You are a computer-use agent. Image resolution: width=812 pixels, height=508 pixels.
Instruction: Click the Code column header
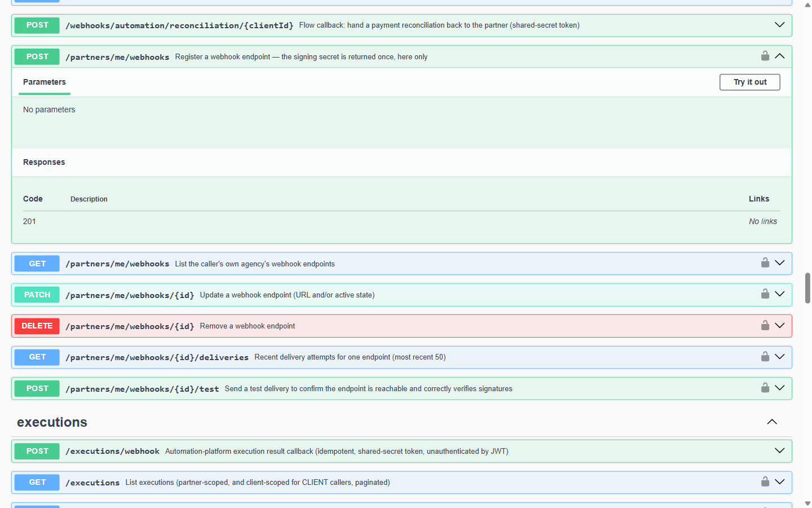[33, 199]
